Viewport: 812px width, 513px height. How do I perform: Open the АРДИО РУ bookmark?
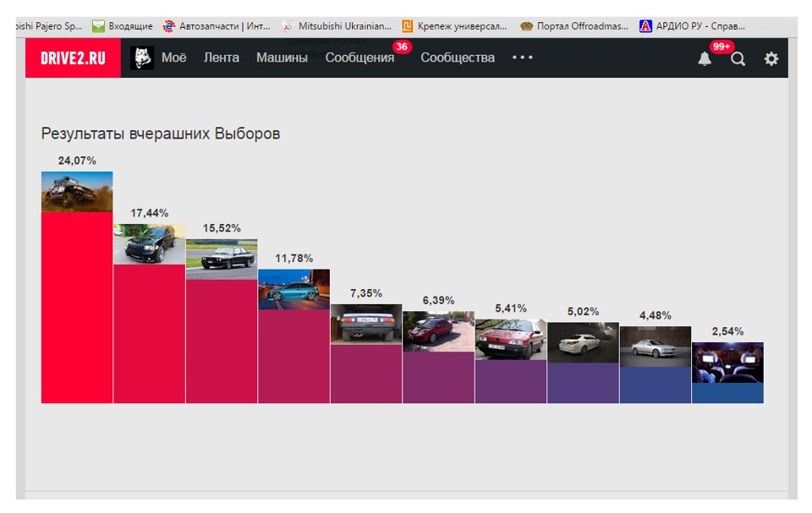[x=700, y=26]
